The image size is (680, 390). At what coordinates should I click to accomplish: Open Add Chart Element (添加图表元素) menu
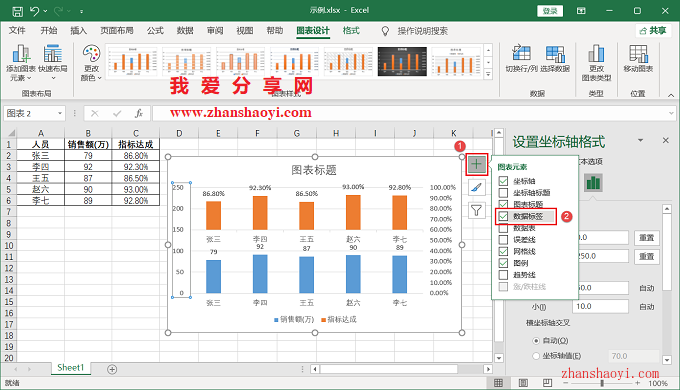pos(20,63)
